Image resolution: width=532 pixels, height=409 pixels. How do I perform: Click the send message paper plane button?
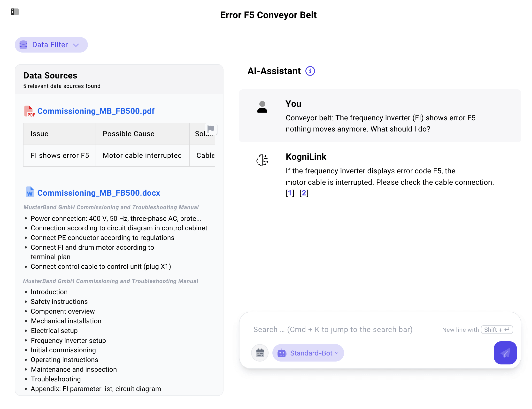tap(505, 353)
